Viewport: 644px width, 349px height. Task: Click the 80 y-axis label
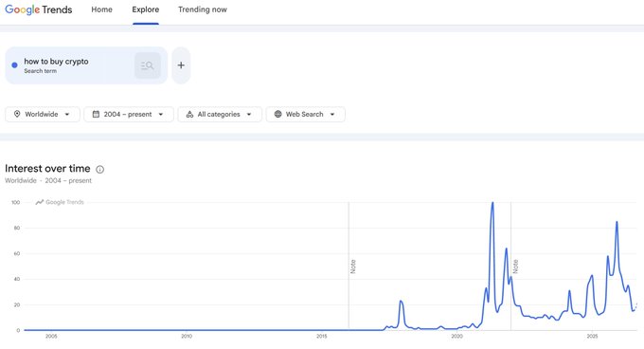tap(17, 228)
